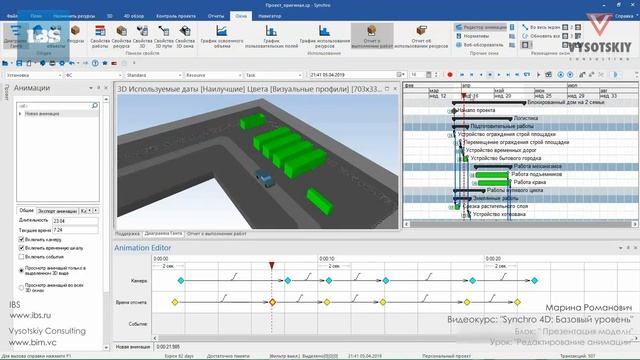This screenshot has height=360, width=640.
Task: Open Свойства 3D окна panel
Action: pos(185,37)
